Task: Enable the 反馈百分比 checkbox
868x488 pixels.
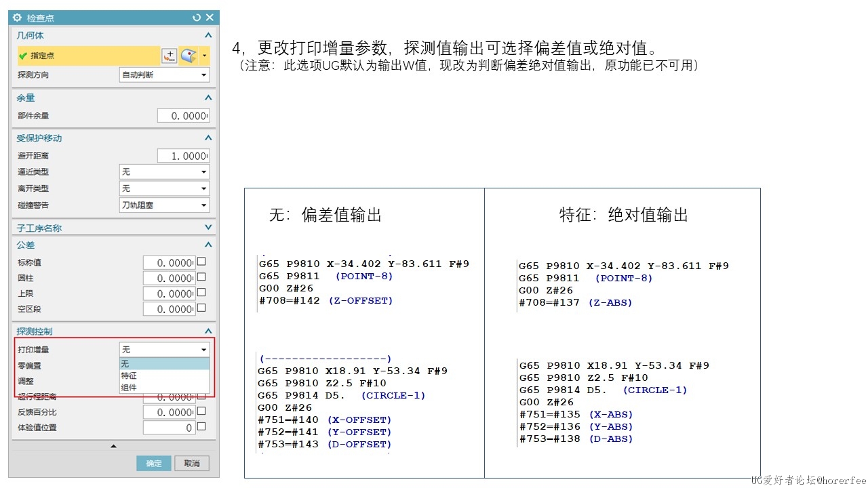Action: [201, 411]
